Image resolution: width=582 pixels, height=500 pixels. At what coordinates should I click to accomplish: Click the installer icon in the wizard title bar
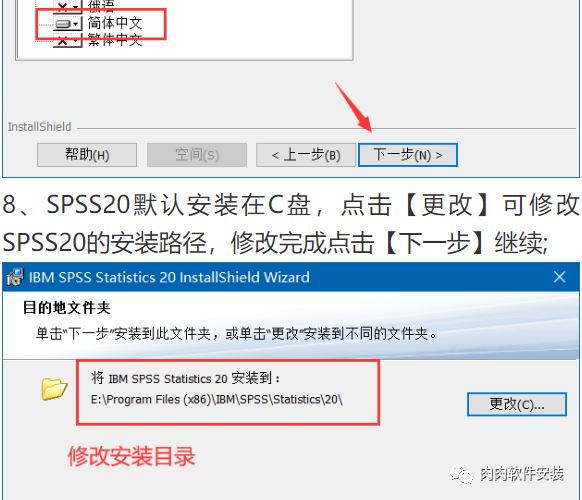[x=15, y=277]
